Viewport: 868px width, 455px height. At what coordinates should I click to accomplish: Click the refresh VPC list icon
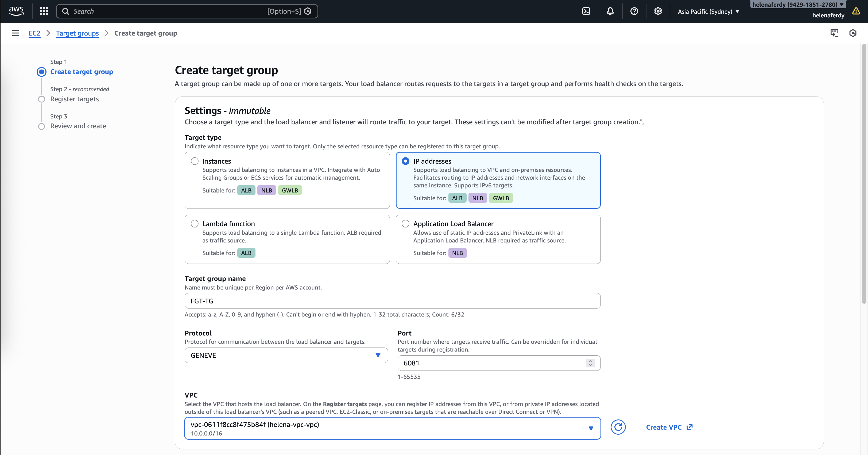point(618,427)
